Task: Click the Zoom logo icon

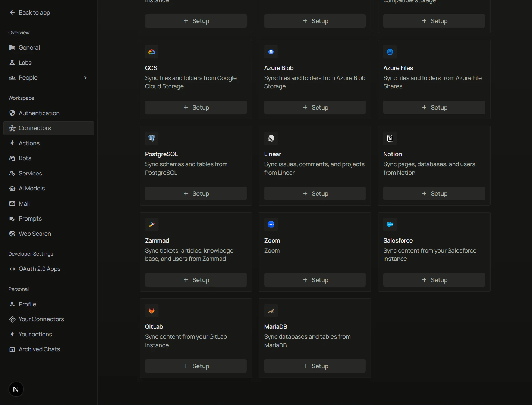Action: click(271, 224)
